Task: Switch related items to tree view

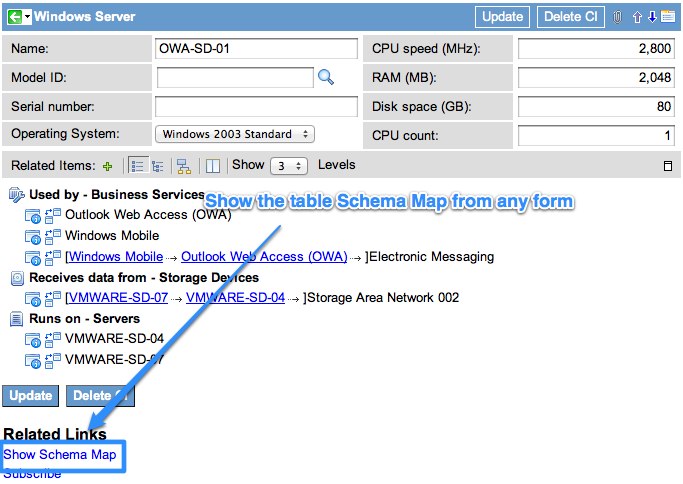Action: tap(158, 166)
